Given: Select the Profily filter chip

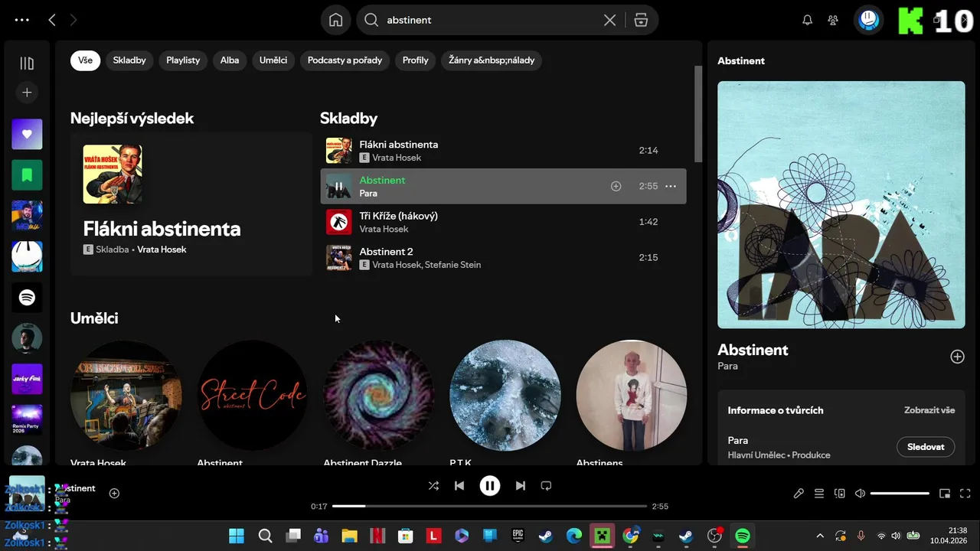Looking at the screenshot, I should coord(416,60).
